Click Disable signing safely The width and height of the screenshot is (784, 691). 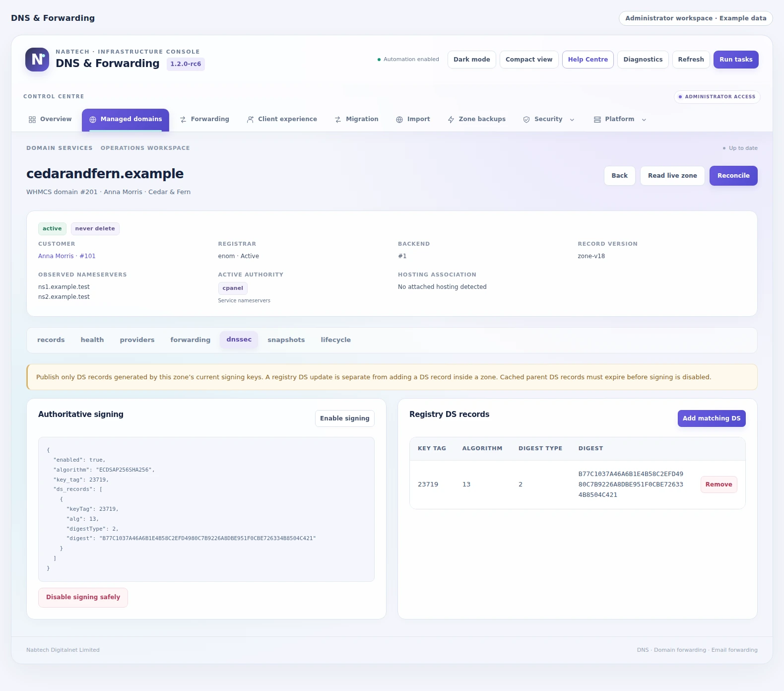[x=83, y=598]
